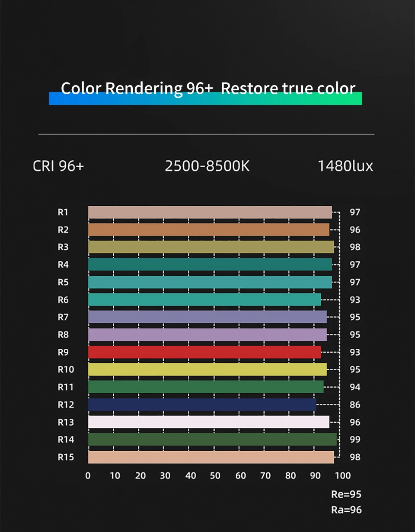
Task: Click the value 86 beside R12
Action: pos(355,405)
